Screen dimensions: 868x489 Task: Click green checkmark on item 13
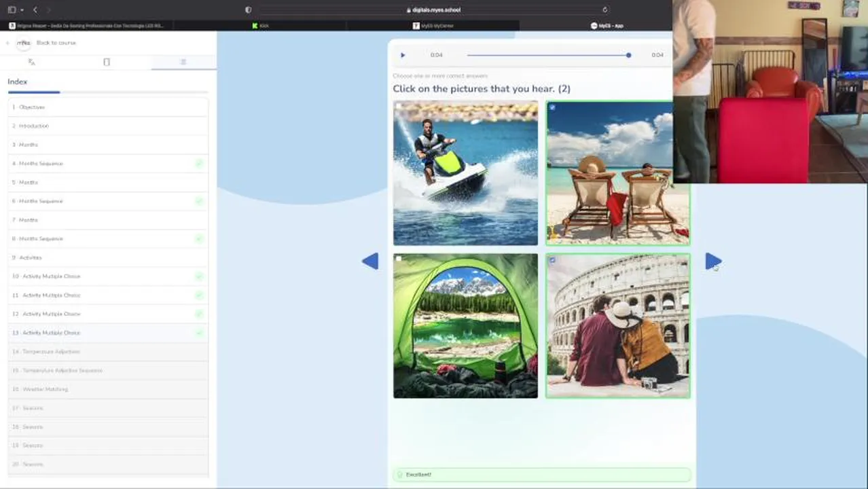click(x=199, y=333)
